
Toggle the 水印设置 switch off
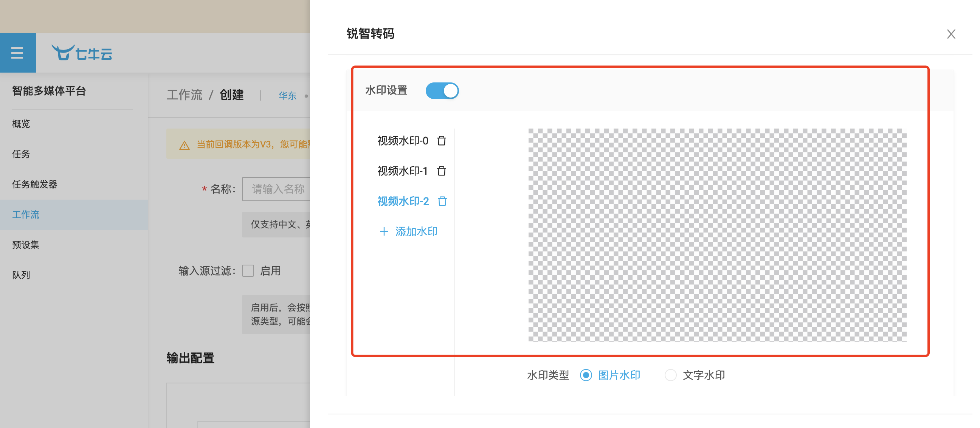pyautogui.click(x=442, y=90)
